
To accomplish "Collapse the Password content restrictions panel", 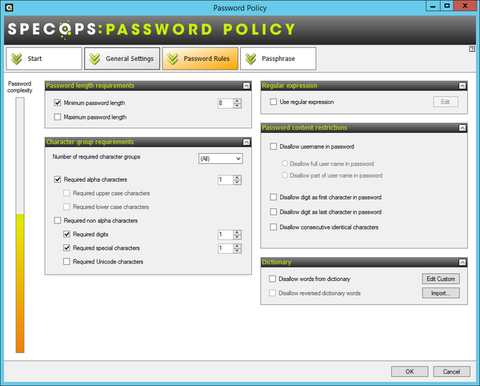I will coord(462,128).
